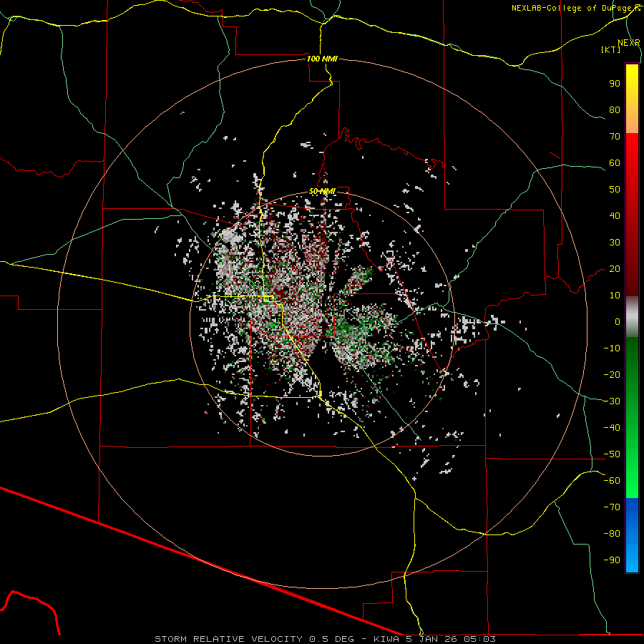Pick the 20 label on the legend
Screen dimensions: 644x644
coord(615,269)
